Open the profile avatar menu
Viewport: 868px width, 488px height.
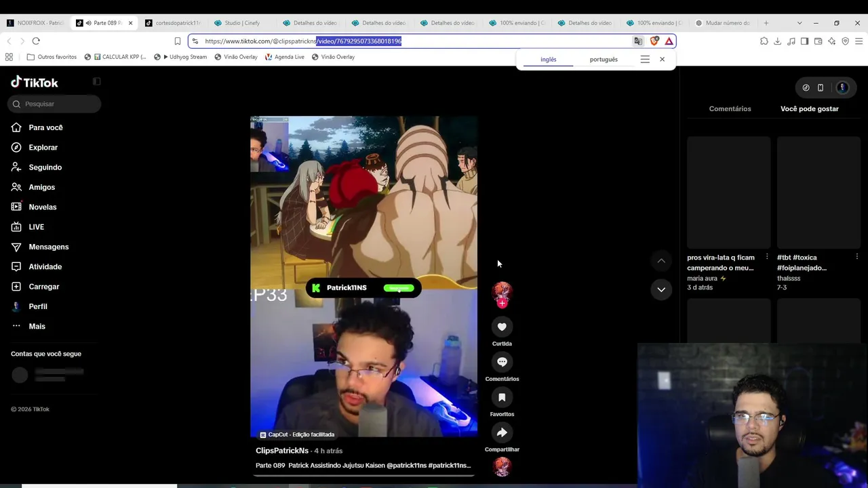842,87
